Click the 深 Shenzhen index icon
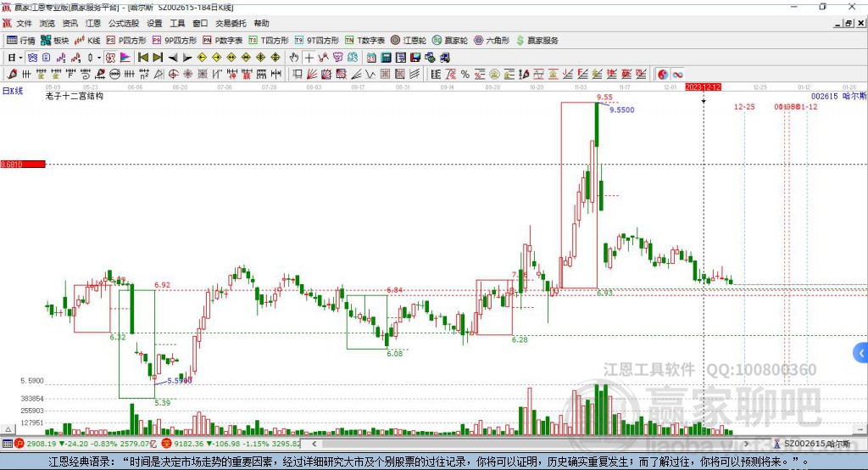 [x=167, y=444]
